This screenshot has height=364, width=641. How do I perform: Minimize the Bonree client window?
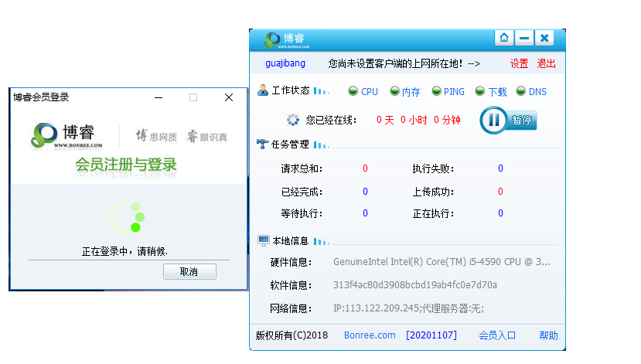coord(524,38)
